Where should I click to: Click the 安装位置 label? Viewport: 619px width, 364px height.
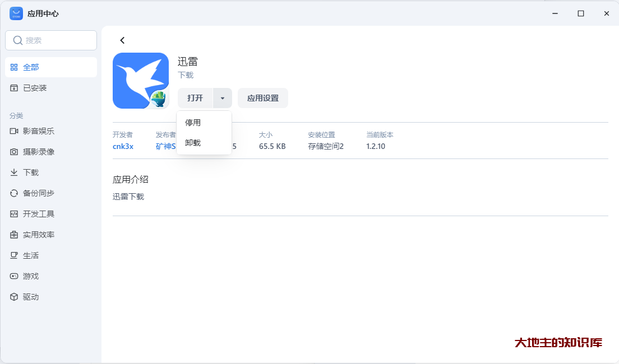point(321,135)
